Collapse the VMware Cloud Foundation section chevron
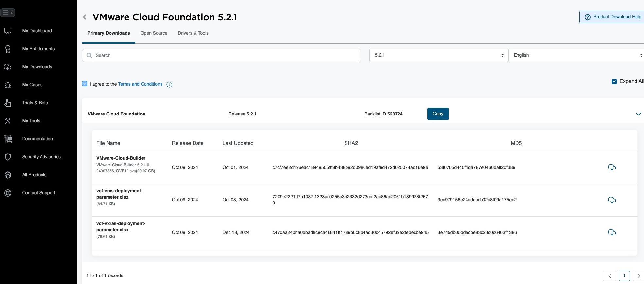This screenshot has height=284, width=644. [x=638, y=114]
